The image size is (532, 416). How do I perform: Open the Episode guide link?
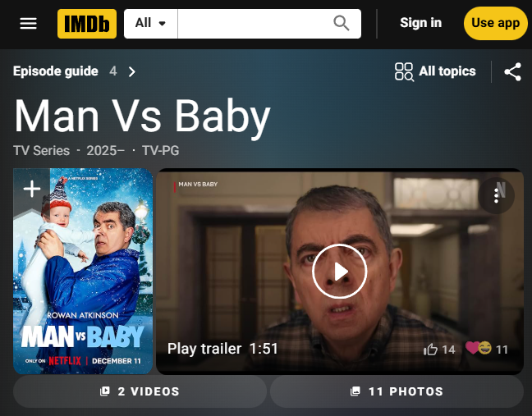coord(56,71)
